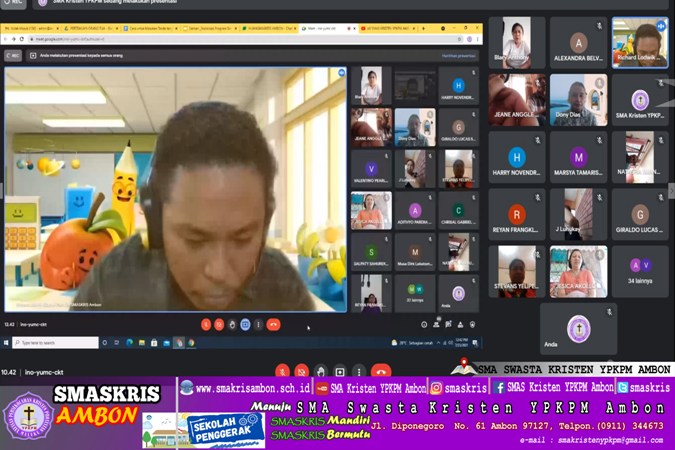Launch Microsoft Edge from the taskbar
Viewport: 675px width, 450px height.
(129, 343)
